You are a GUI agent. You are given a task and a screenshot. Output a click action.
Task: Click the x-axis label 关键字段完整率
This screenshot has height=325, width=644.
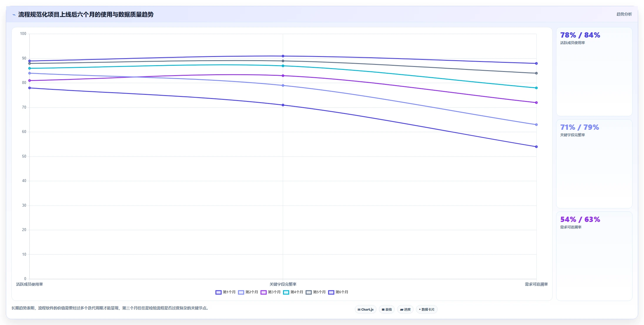click(x=283, y=284)
